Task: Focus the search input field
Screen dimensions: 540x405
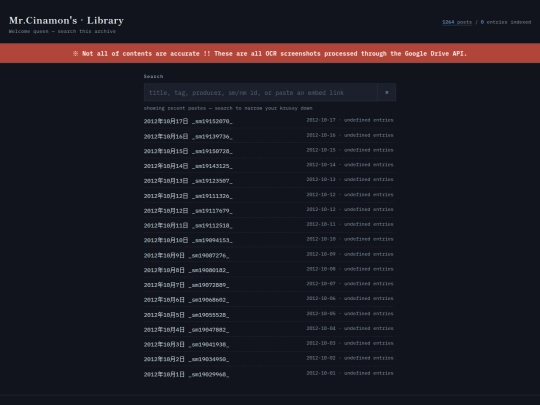Action: [260, 92]
